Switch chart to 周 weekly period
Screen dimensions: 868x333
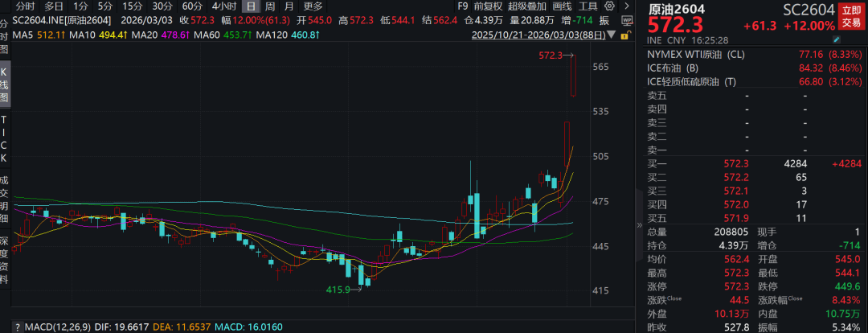click(268, 6)
